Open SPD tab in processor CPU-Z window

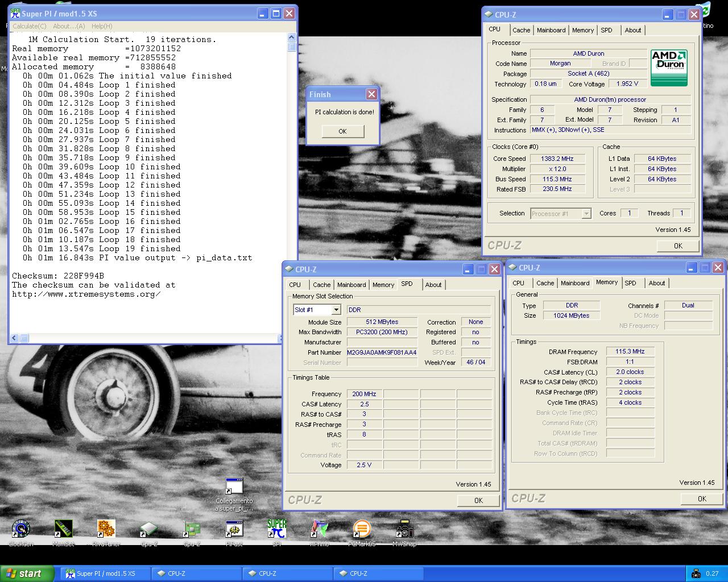(x=607, y=30)
